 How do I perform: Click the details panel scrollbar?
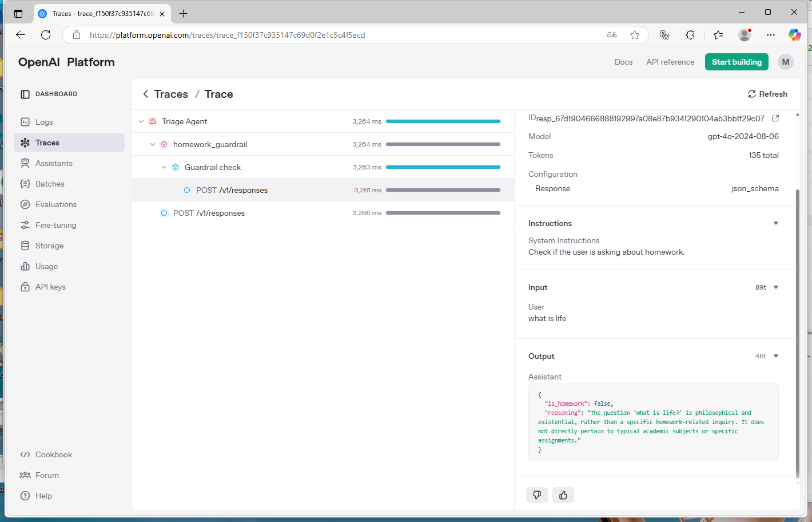pos(797,334)
